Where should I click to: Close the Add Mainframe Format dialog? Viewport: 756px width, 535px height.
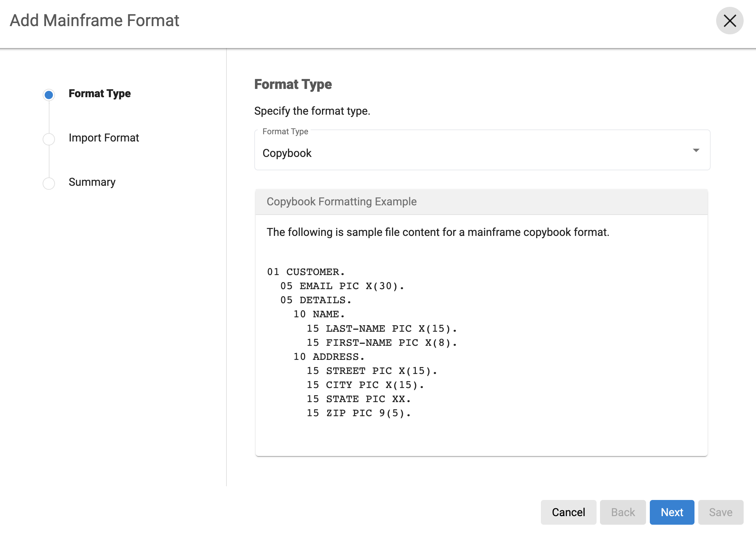point(729,21)
